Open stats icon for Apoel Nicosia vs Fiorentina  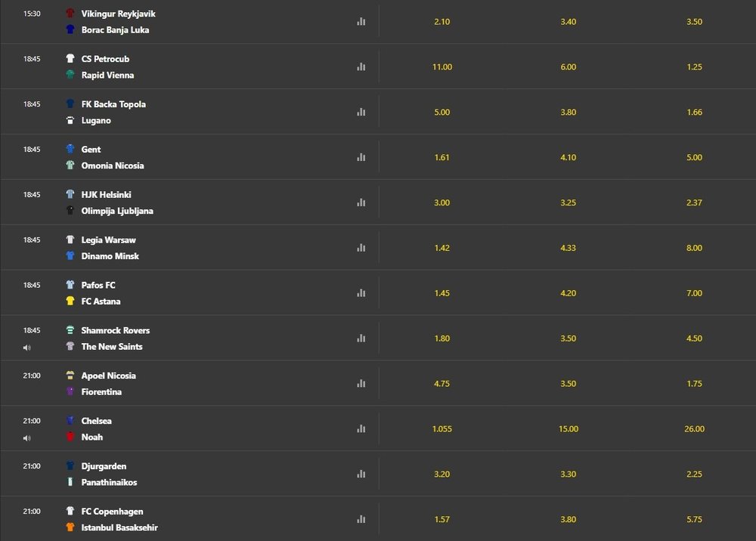pos(361,384)
